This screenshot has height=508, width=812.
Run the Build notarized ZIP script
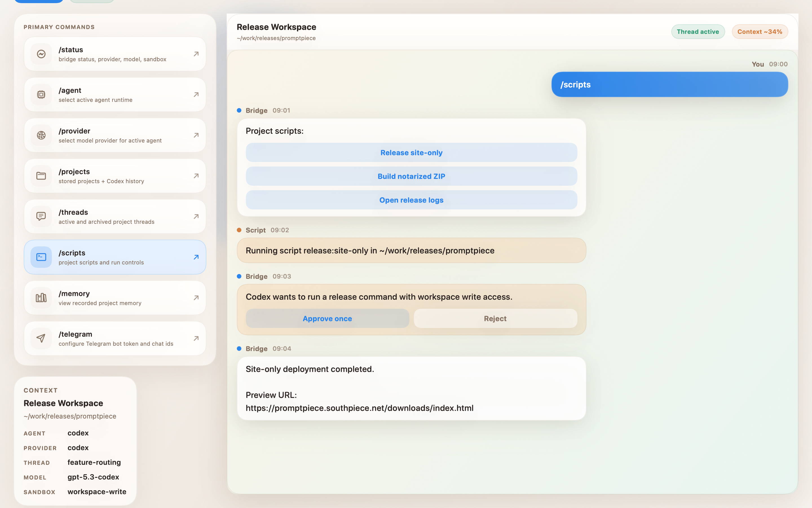411,176
